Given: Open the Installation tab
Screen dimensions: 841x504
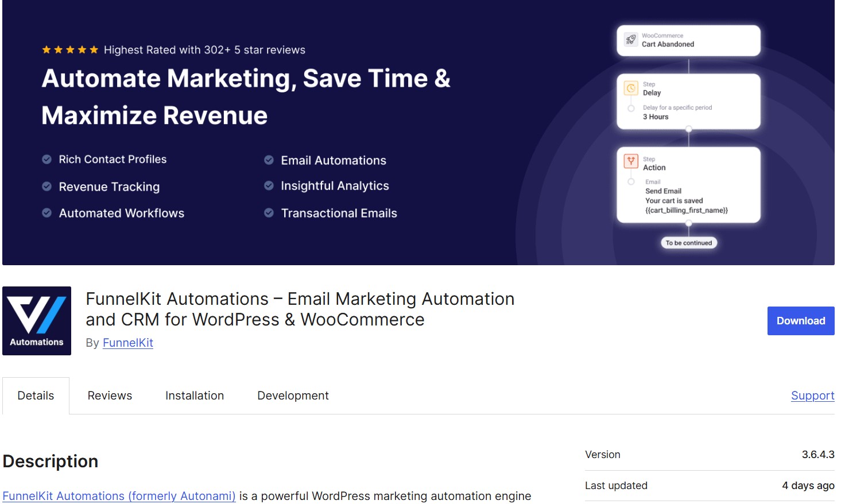Looking at the screenshot, I should coord(195,396).
